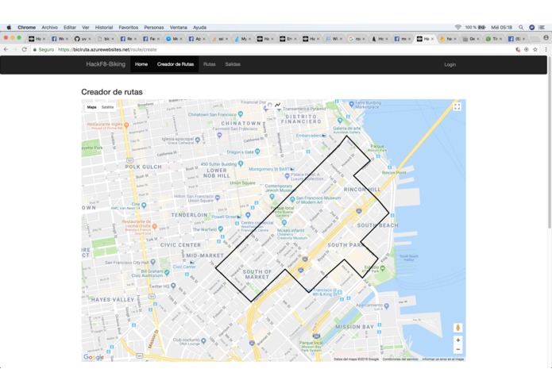Screen dimensions: 552x392
Task: Click the Wi-Fi status icon
Action: pos(458,28)
